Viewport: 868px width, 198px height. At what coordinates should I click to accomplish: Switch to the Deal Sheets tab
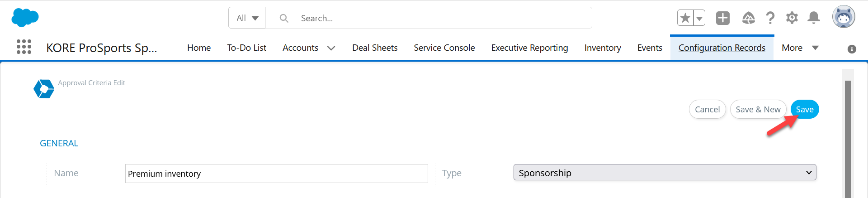[x=375, y=48]
